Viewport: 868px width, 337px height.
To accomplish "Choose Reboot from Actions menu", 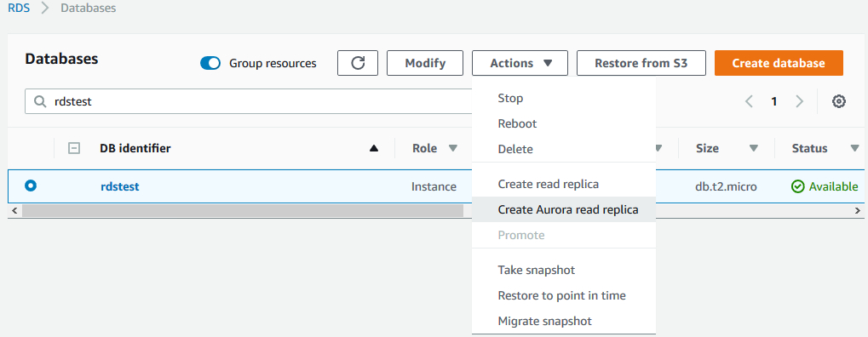I will tap(564, 123).
